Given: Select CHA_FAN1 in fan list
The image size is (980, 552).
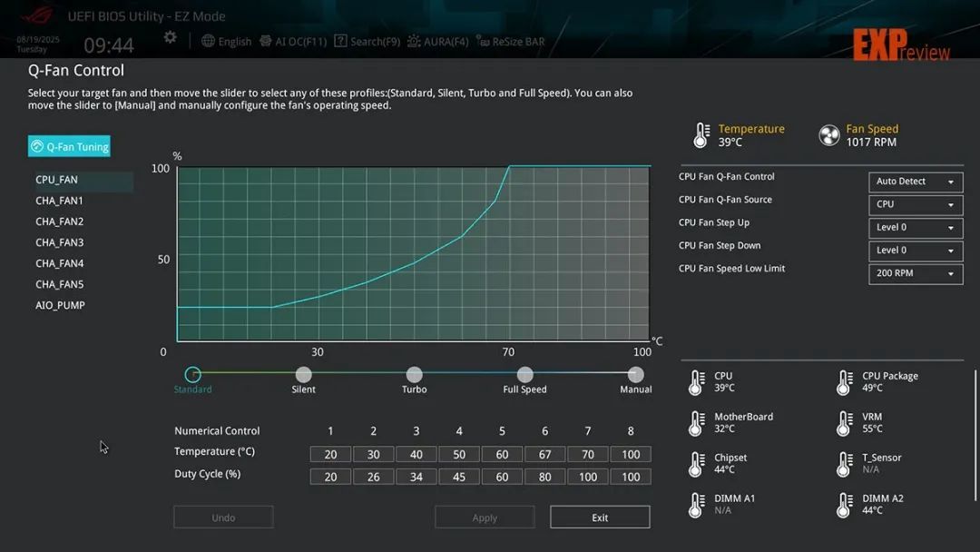Looking at the screenshot, I should coord(59,201).
